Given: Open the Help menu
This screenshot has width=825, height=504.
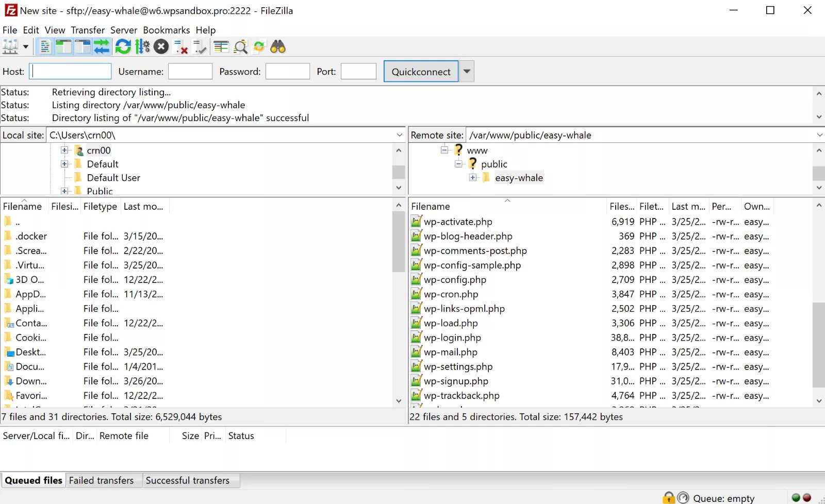Looking at the screenshot, I should tap(205, 30).
